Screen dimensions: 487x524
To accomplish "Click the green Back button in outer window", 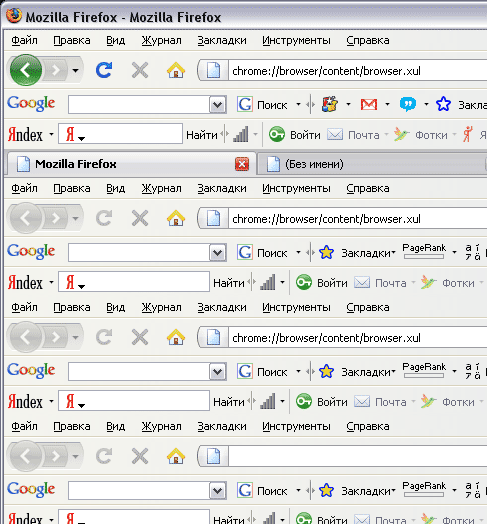I will click(x=26, y=70).
